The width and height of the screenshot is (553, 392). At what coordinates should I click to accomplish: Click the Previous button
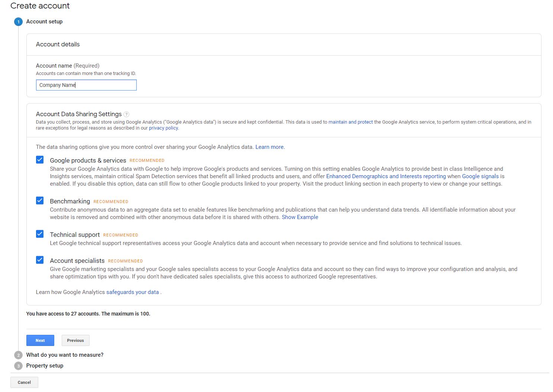(x=75, y=340)
